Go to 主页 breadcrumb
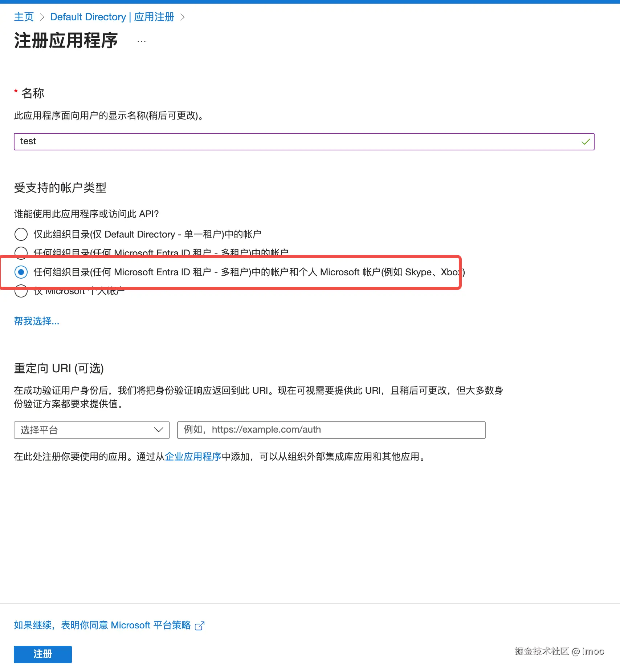620x672 pixels. (x=24, y=17)
